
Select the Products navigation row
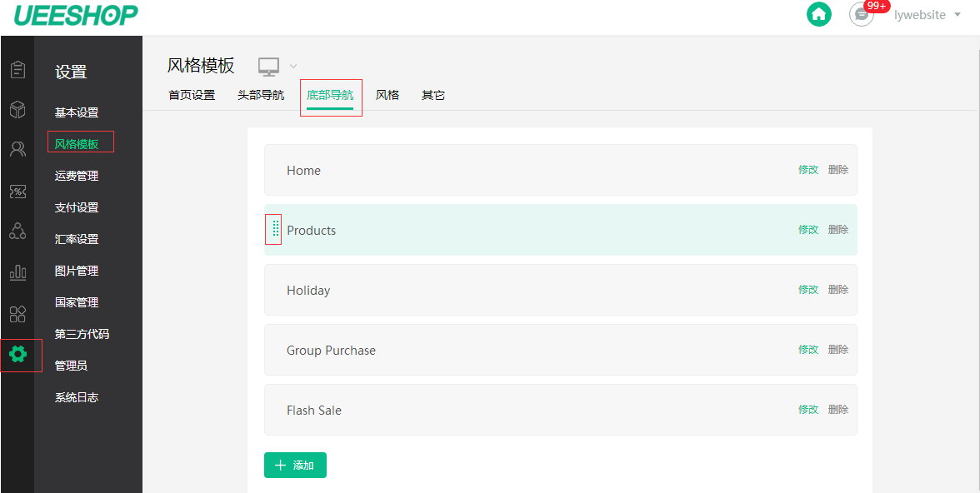[x=561, y=230]
